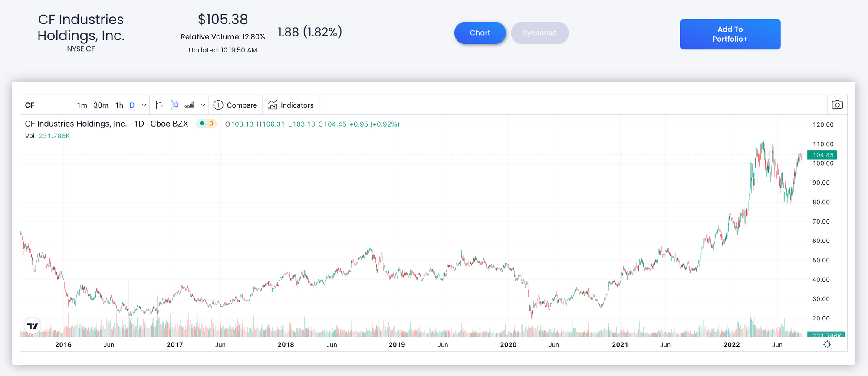The image size is (868, 376).
Task: Select the 30m timeframe
Action: tap(101, 105)
